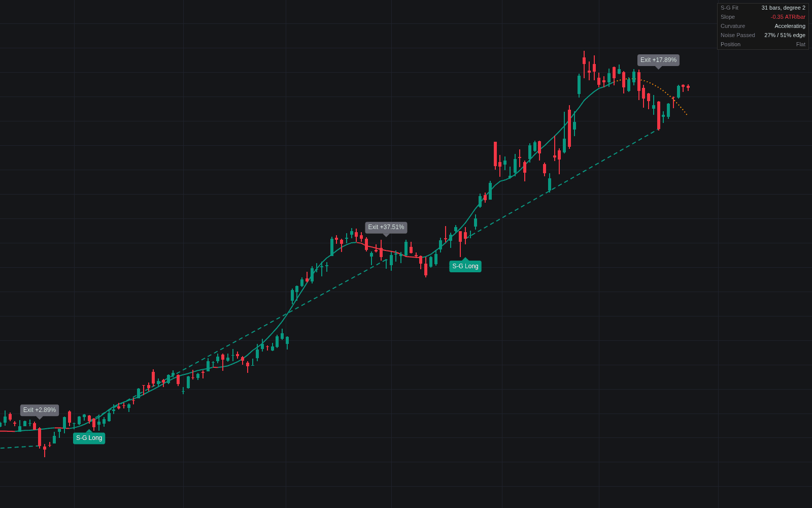Click the Exit +37.51% marker label
The height and width of the screenshot is (508, 812).
point(386,227)
